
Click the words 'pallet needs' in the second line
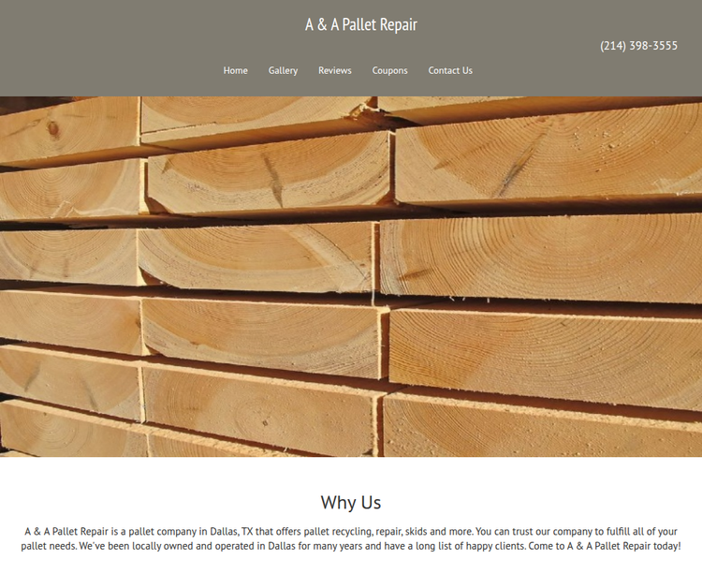coord(49,546)
